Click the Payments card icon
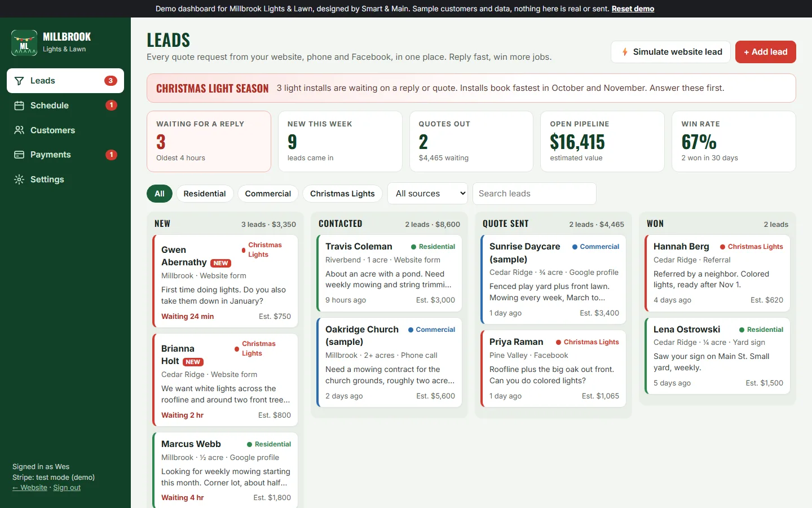Screen dimensions: 812x508 pos(19,155)
